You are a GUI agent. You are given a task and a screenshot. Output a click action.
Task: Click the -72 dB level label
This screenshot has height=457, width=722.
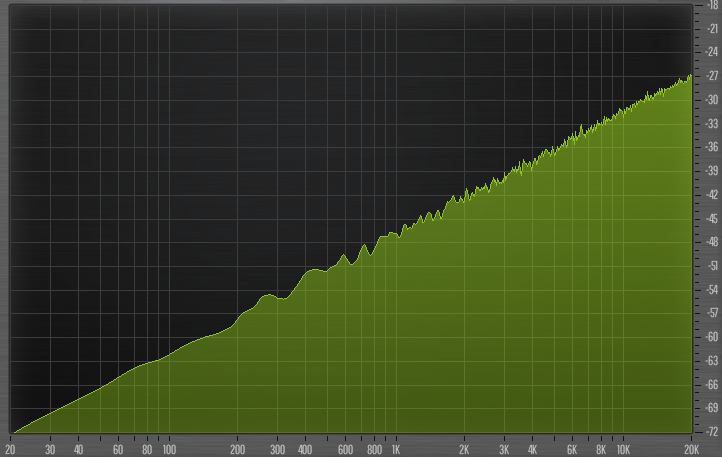pos(709,432)
